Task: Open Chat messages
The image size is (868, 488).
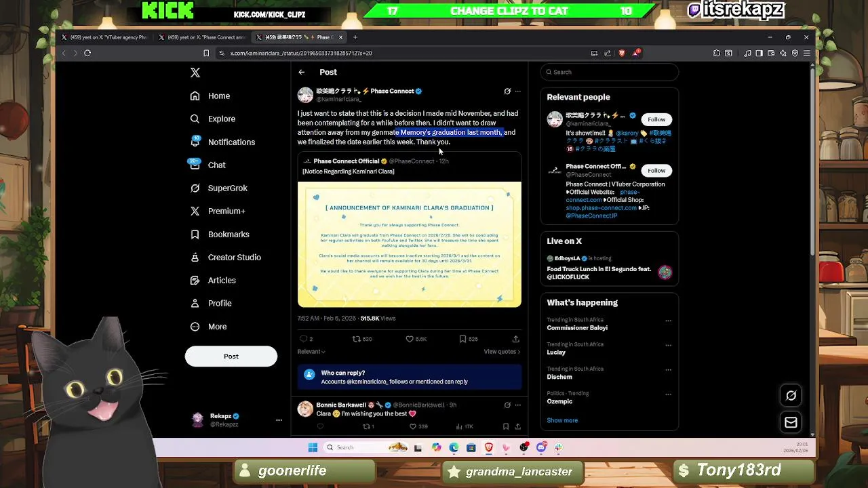Action: point(208,165)
